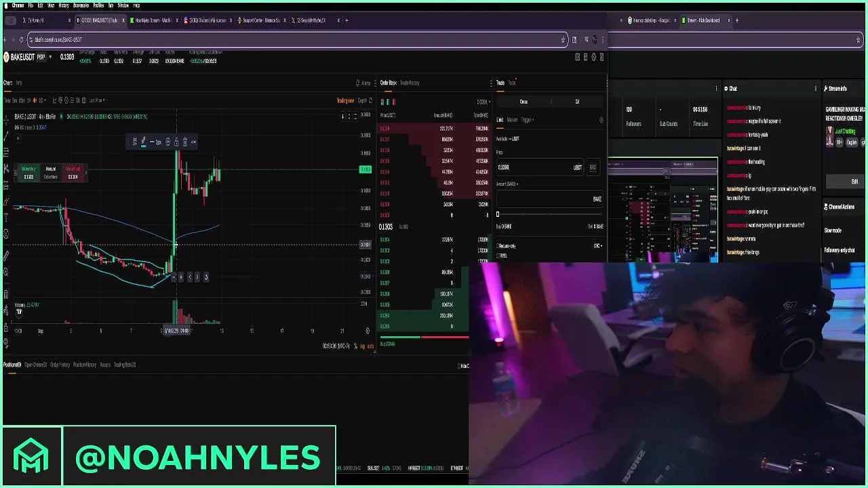
Task: Open Trigger order type dropdown
Action: (527, 120)
